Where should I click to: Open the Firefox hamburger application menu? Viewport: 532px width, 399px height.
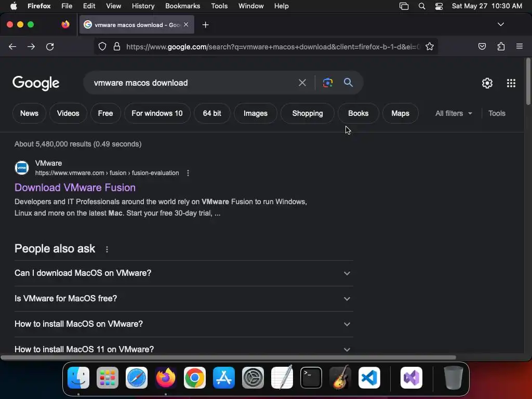tap(520, 46)
